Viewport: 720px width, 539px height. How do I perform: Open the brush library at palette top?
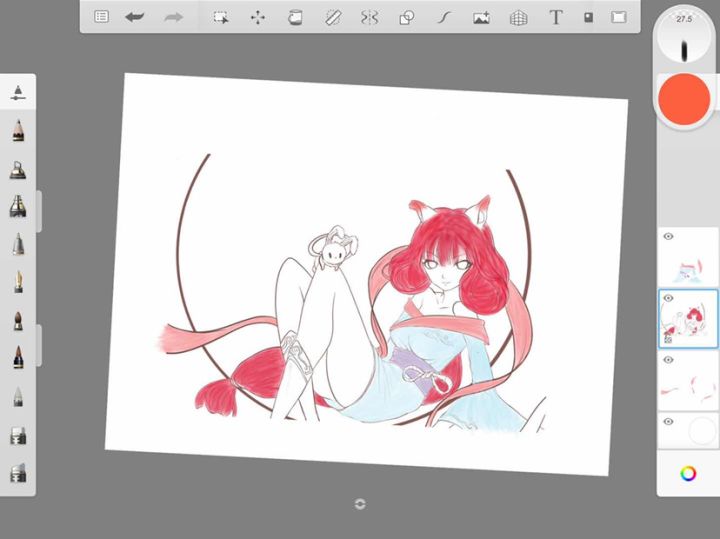tap(18, 92)
